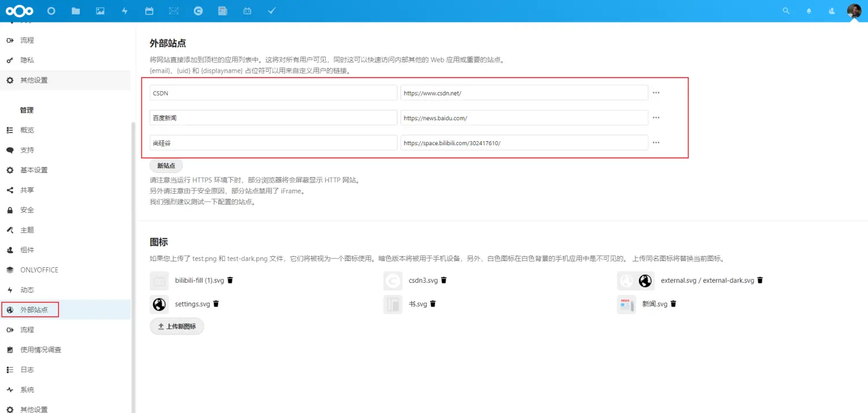Open the user avatar menu
The height and width of the screenshot is (413, 868).
pos(854,10)
